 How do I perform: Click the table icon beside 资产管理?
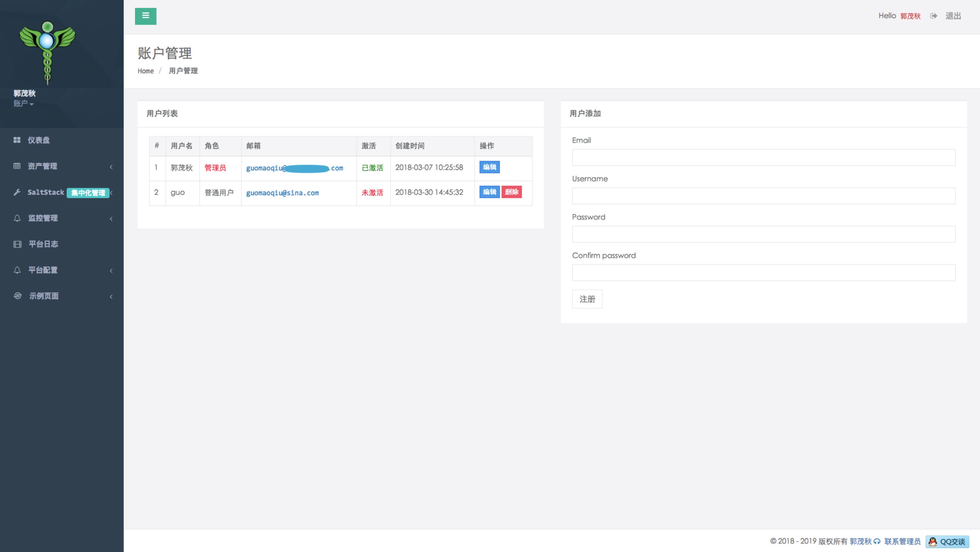[x=17, y=166]
